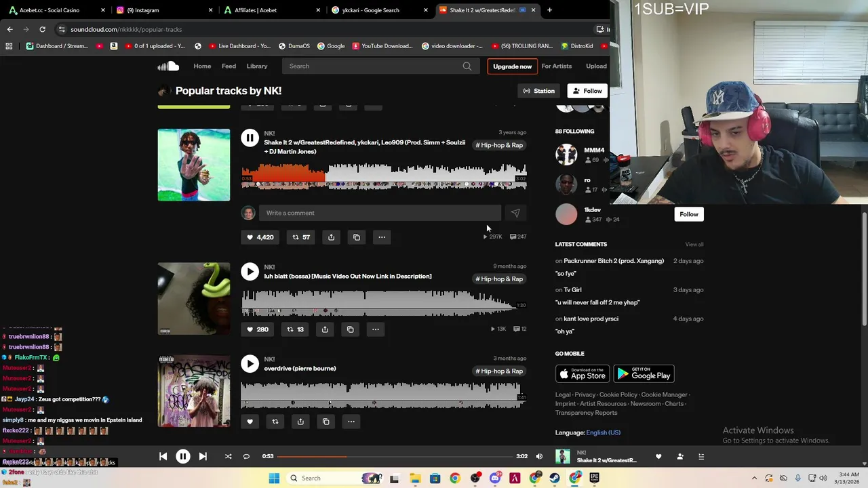Repost luh blatt with 13 reposts
The width and height of the screenshot is (868, 488).
click(x=295, y=329)
